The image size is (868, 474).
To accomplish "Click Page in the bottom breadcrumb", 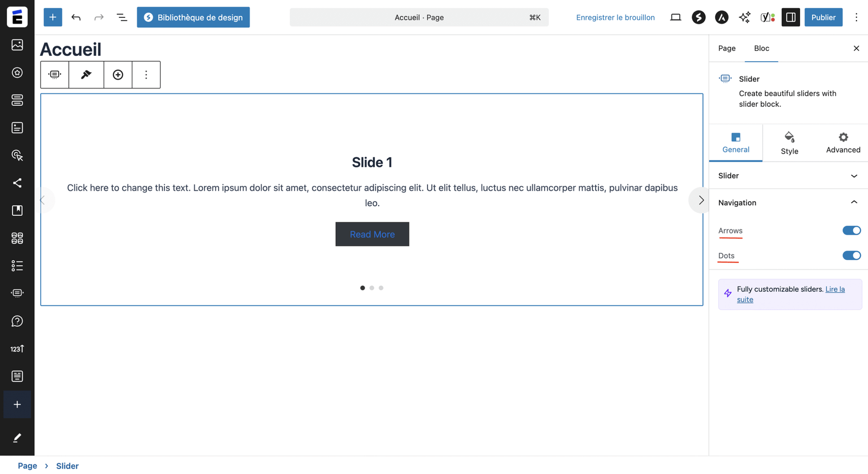I will (27, 466).
